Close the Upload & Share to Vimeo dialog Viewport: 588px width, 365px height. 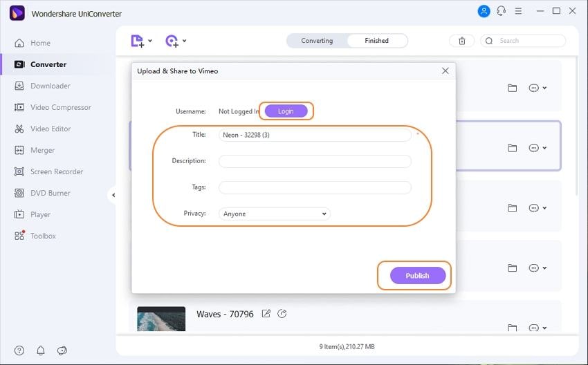[445, 71]
